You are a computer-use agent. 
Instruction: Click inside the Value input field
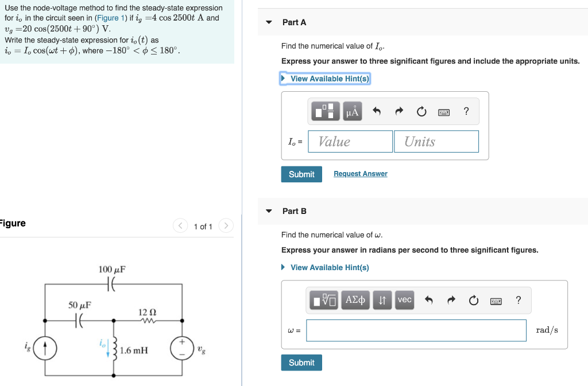[x=350, y=141]
